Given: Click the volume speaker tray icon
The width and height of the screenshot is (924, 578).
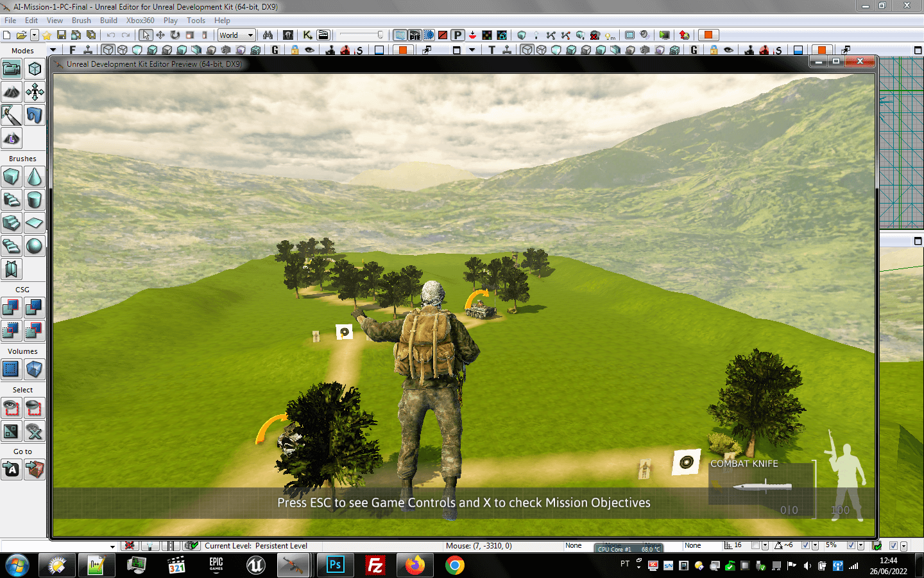Looking at the screenshot, I should pyautogui.click(x=807, y=566).
